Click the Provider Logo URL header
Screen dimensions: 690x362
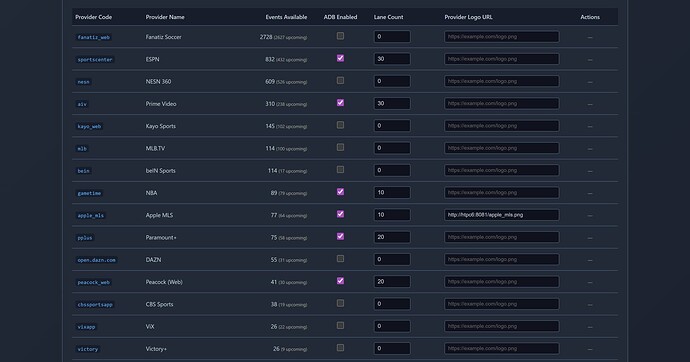pyautogui.click(x=468, y=17)
